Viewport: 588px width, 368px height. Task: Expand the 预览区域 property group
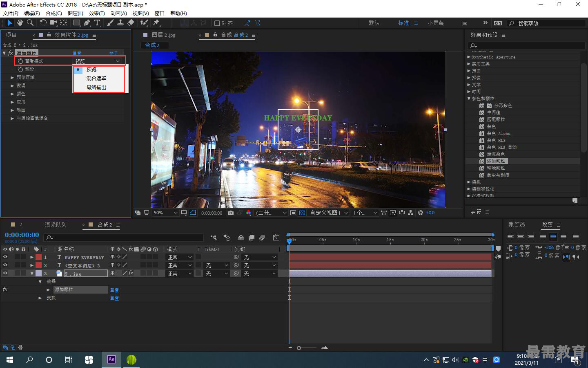[x=12, y=77]
